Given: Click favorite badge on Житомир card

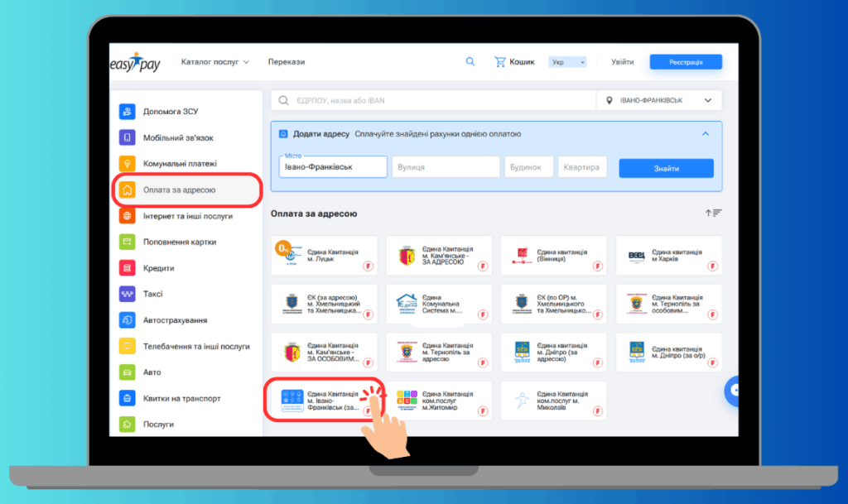Looking at the screenshot, I should tap(483, 411).
